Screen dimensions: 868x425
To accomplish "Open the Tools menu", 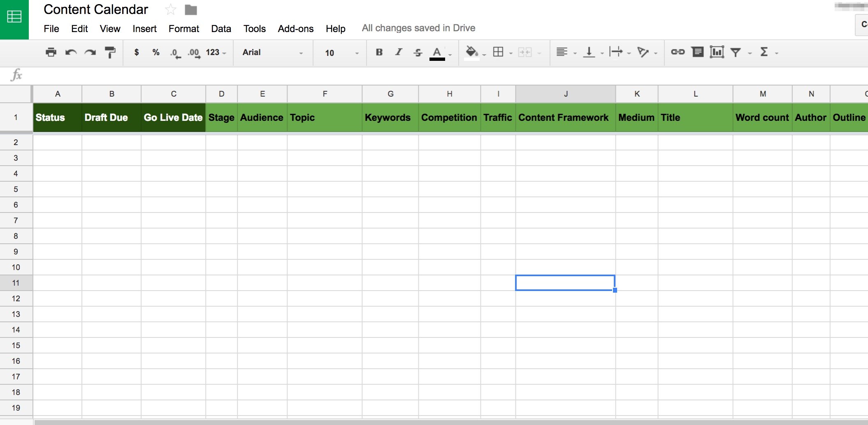I will (254, 28).
